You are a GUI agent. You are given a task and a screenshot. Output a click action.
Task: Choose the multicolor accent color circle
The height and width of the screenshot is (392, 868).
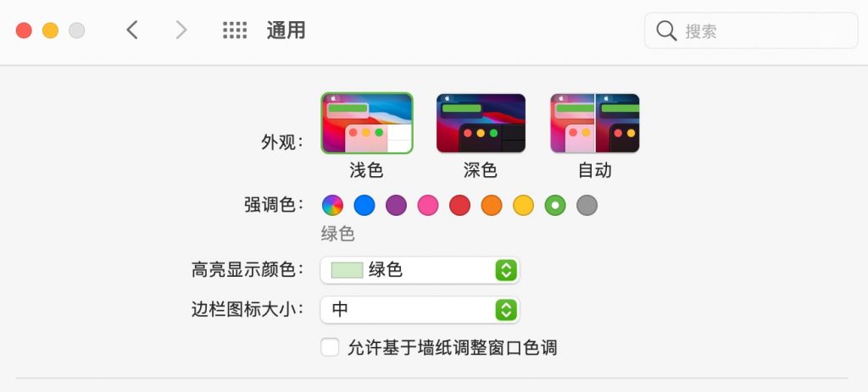pyautogui.click(x=332, y=206)
